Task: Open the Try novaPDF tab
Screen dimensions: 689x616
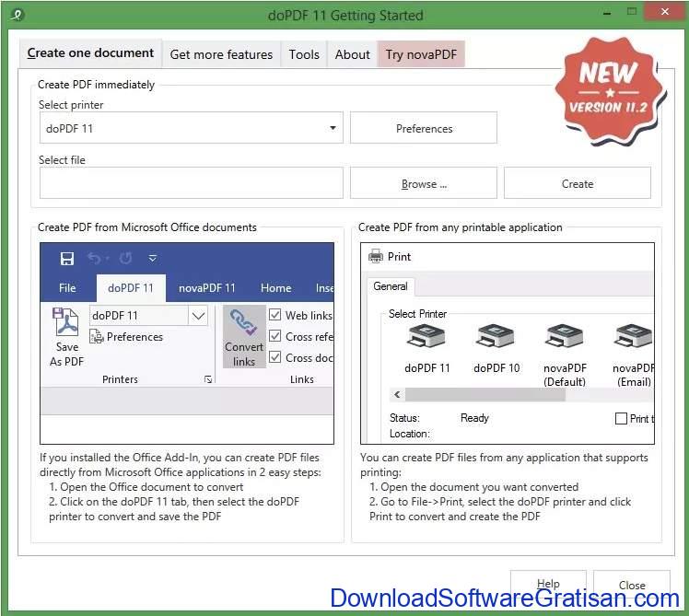Action: pos(421,54)
